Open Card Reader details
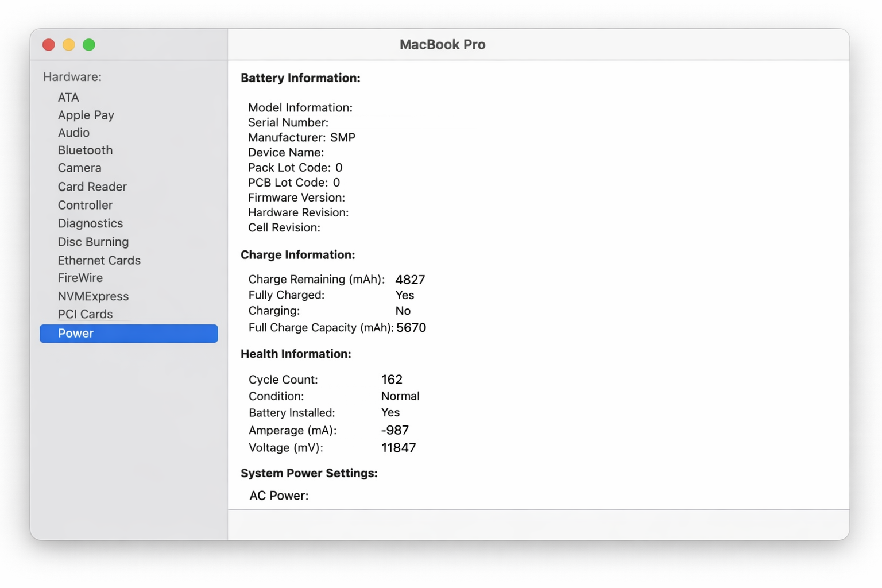 [x=92, y=186]
